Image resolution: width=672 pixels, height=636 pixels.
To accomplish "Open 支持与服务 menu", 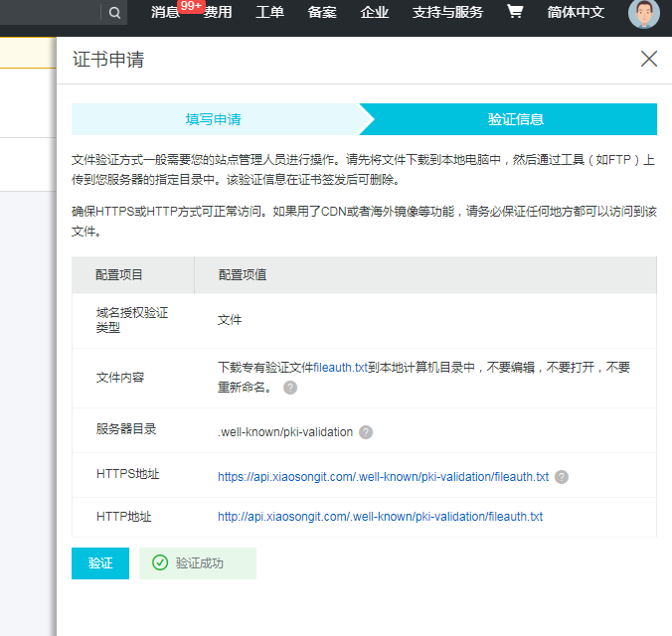I will click(447, 13).
